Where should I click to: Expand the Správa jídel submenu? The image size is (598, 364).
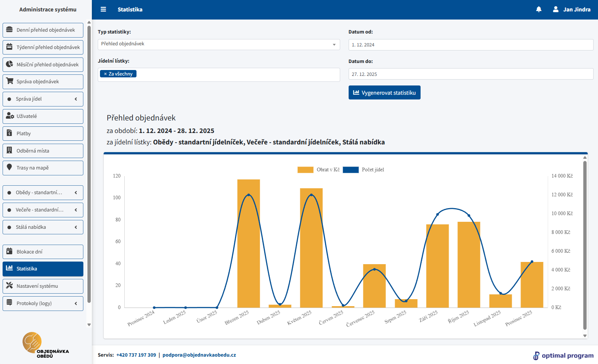tap(43, 99)
